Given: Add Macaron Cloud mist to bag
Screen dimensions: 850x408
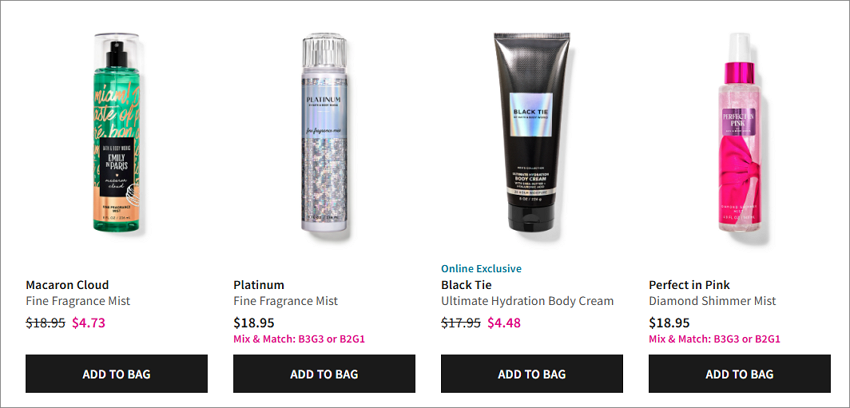Looking at the screenshot, I should (x=117, y=374).
